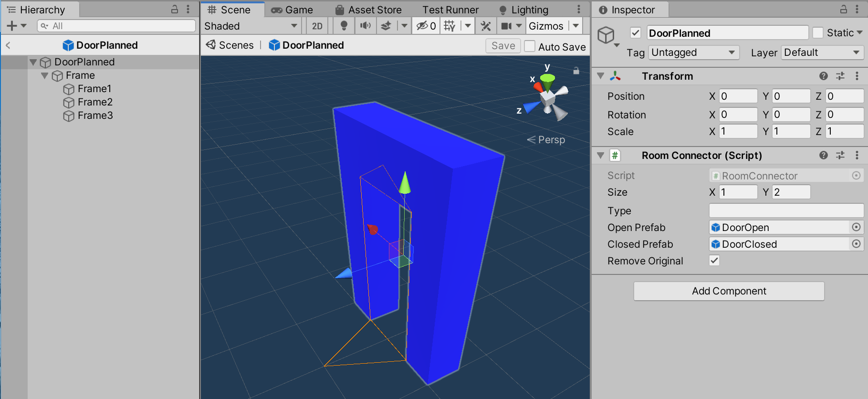Open Inspector panel options menu
Viewport: 868px width, 399px height.
point(858,9)
